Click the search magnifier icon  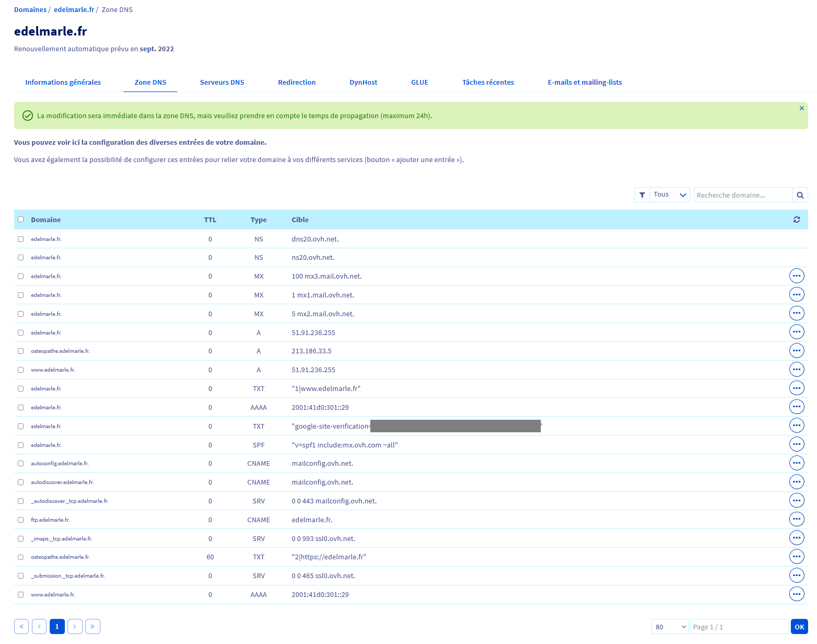[800, 195]
